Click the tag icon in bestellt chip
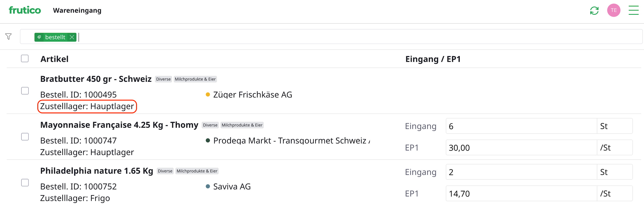This screenshot has width=644, height=204. tap(39, 37)
